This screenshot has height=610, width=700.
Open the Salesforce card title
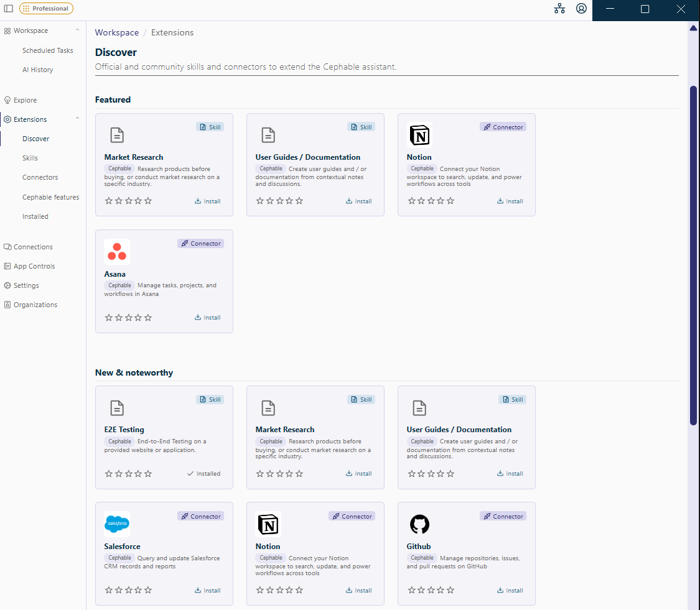(x=123, y=546)
